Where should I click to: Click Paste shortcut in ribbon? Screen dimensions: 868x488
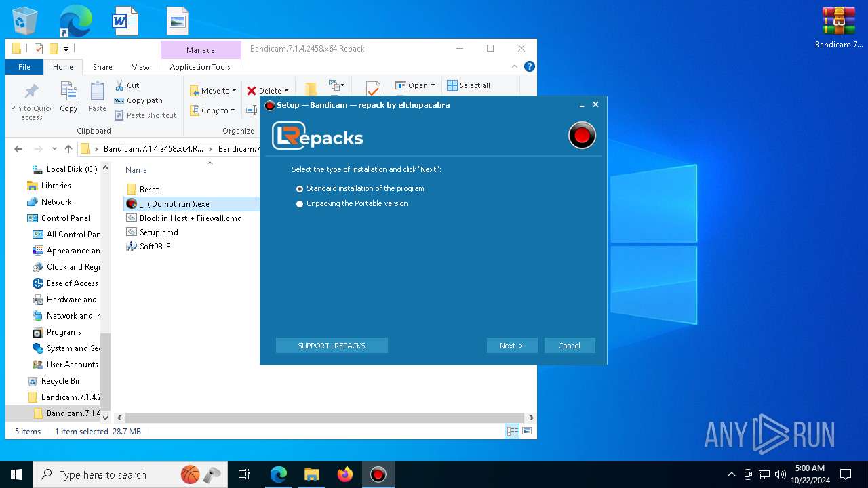(145, 115)
